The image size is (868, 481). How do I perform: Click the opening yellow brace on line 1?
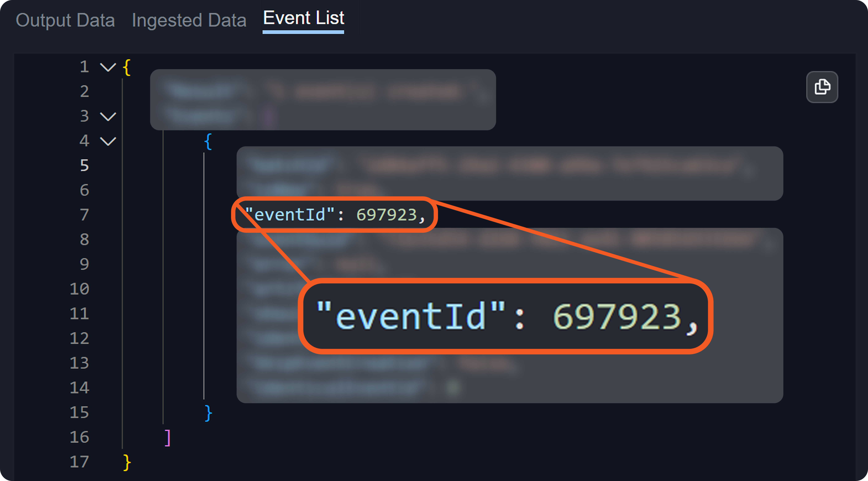[127, 67]
